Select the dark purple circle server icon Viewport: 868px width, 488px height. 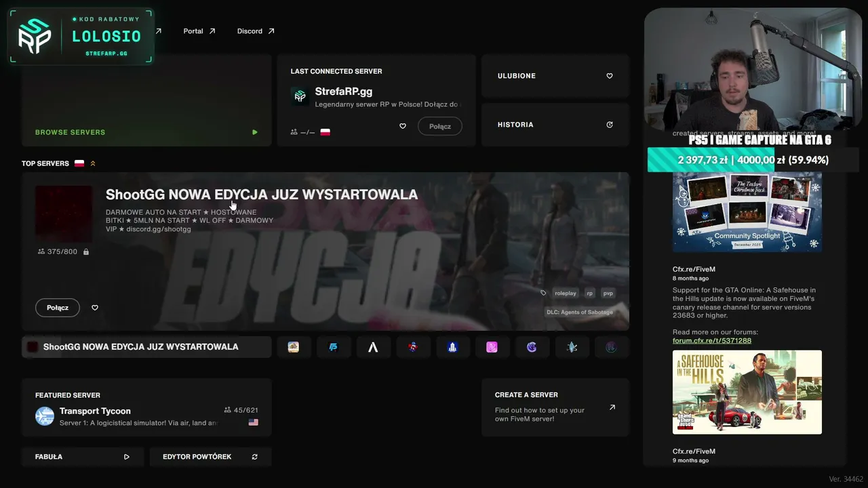tap(611, 347)
